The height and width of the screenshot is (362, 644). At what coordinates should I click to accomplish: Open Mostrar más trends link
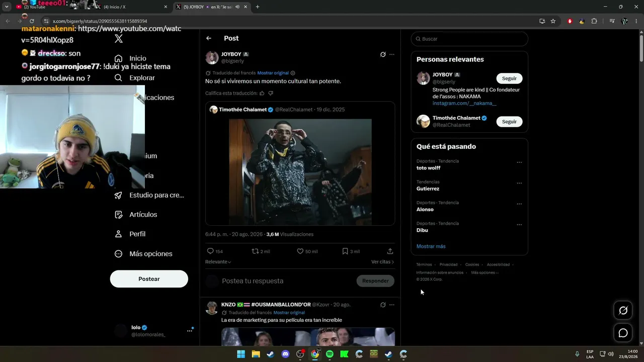pos(431,246)
